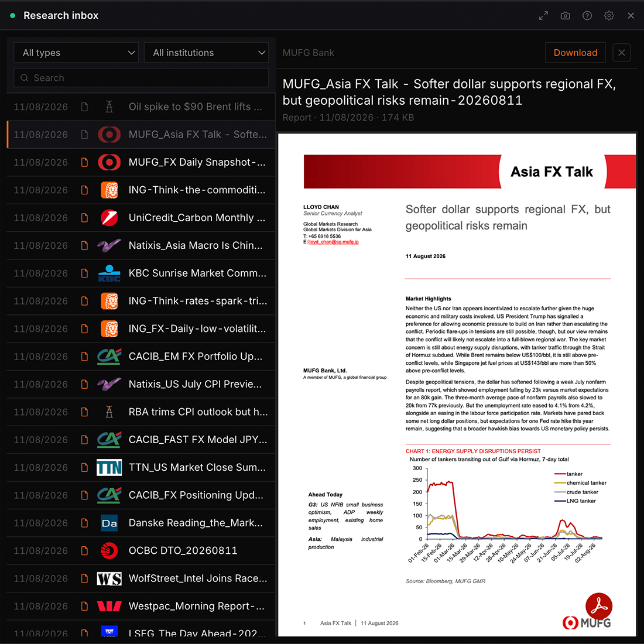Click the OCBC logo on DTO_20260811 row
This screenshot has width=644, height=644.
pyautogui.click(x=109, y=550)
